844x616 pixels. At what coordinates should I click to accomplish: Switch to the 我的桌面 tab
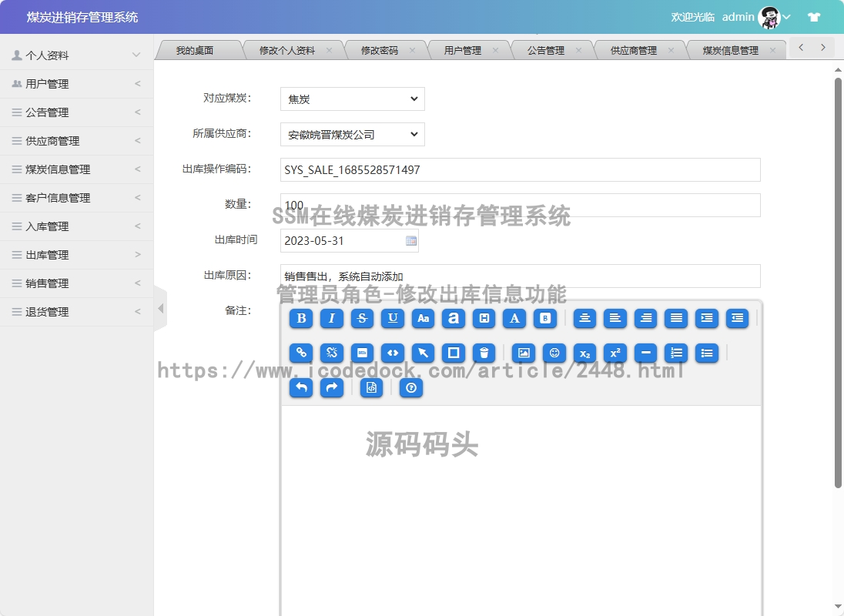click(x=195, y=51)
